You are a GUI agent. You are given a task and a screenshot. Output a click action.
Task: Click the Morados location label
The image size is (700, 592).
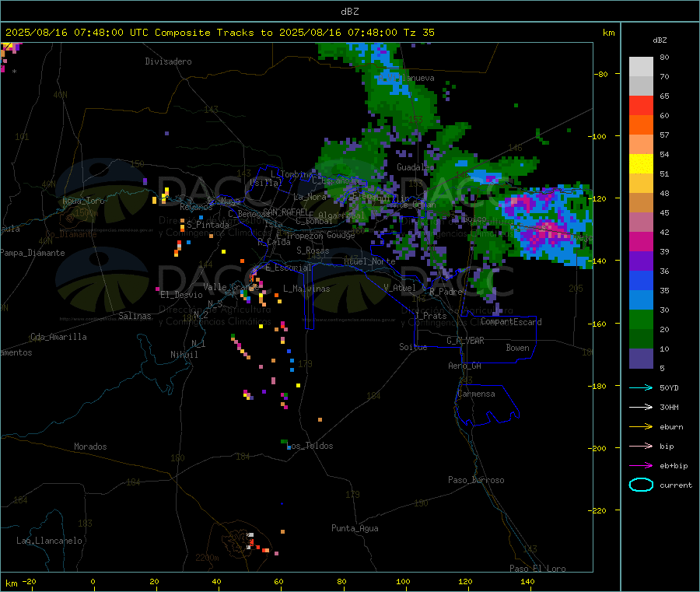coord(90,447)
